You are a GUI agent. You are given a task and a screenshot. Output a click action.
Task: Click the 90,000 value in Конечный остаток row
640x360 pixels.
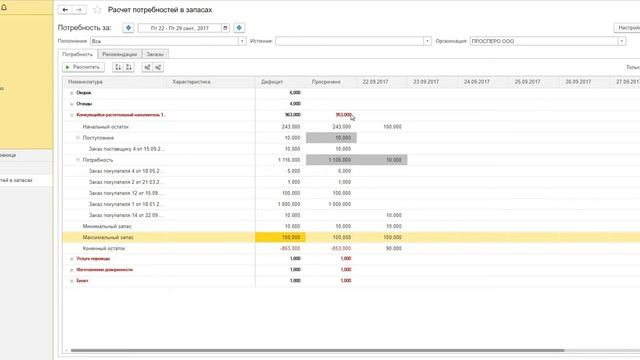[393, 248]
